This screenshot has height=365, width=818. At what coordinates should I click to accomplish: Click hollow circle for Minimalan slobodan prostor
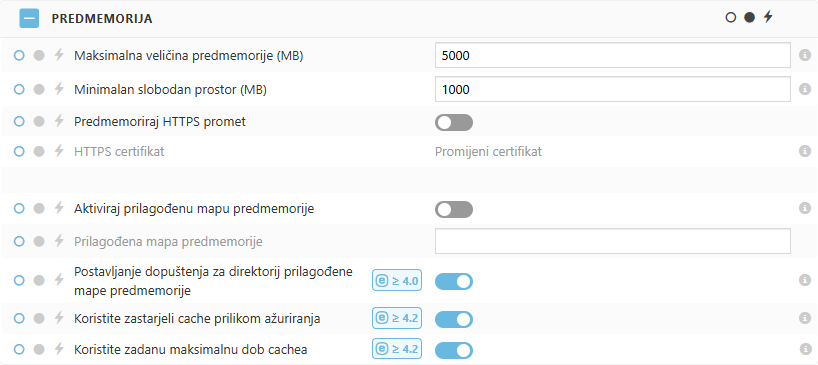(x=19, y=89)
